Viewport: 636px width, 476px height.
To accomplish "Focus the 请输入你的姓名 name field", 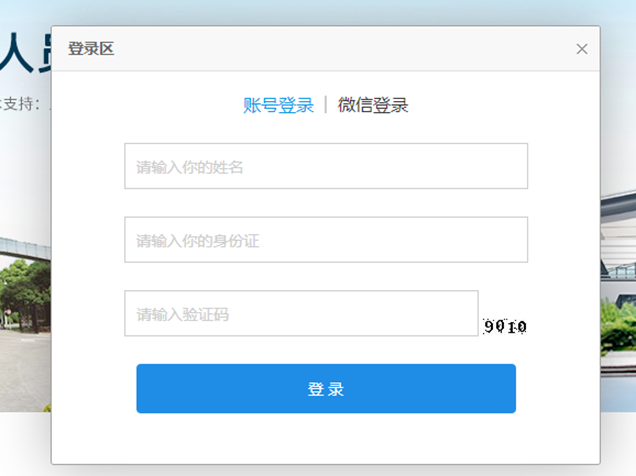I will coord(326,166).
